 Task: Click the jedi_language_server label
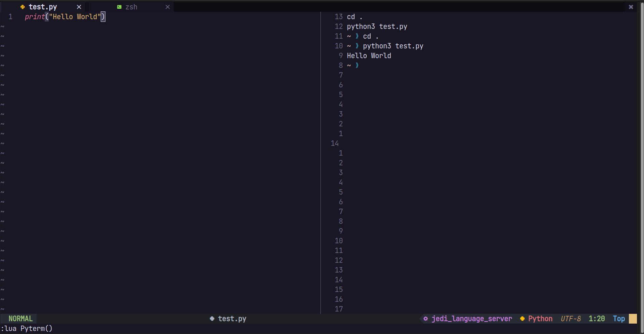pyautogui.click(x=472, y=319)
